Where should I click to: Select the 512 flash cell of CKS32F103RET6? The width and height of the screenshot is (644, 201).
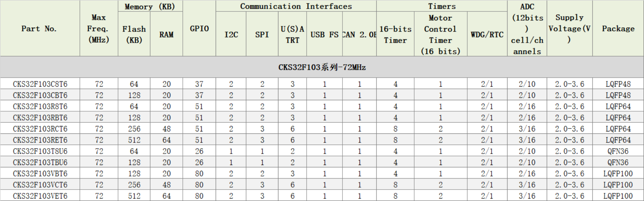134,140
